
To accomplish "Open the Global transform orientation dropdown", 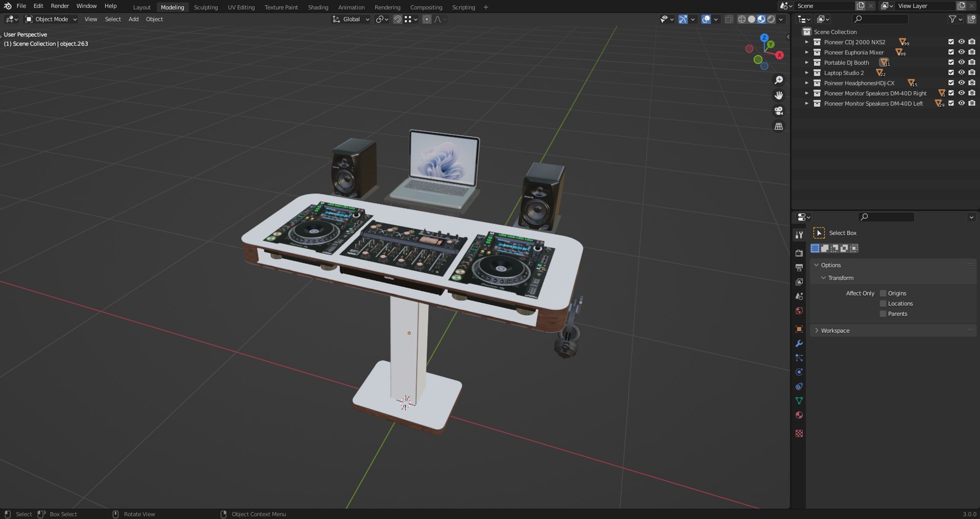I will (351, 19).
